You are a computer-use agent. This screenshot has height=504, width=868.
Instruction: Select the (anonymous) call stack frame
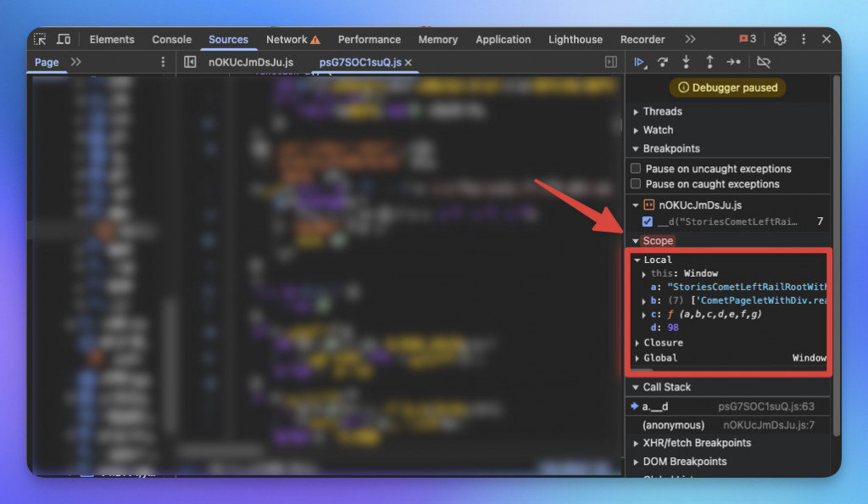point(673,425)
